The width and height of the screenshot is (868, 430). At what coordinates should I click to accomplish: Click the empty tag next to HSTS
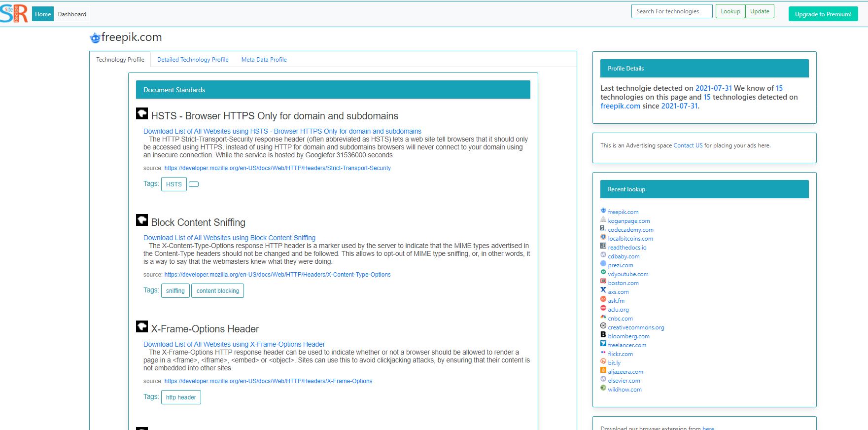click(194, 184)
